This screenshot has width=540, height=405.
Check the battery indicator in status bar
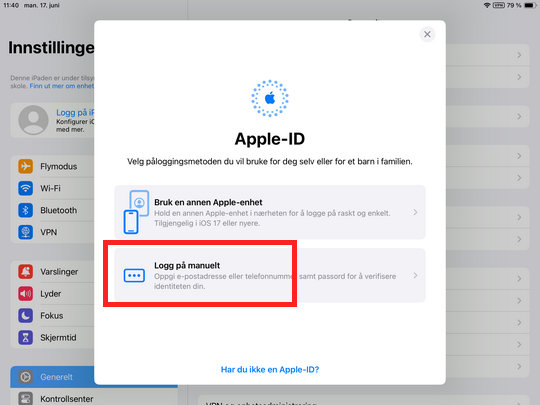530,5
